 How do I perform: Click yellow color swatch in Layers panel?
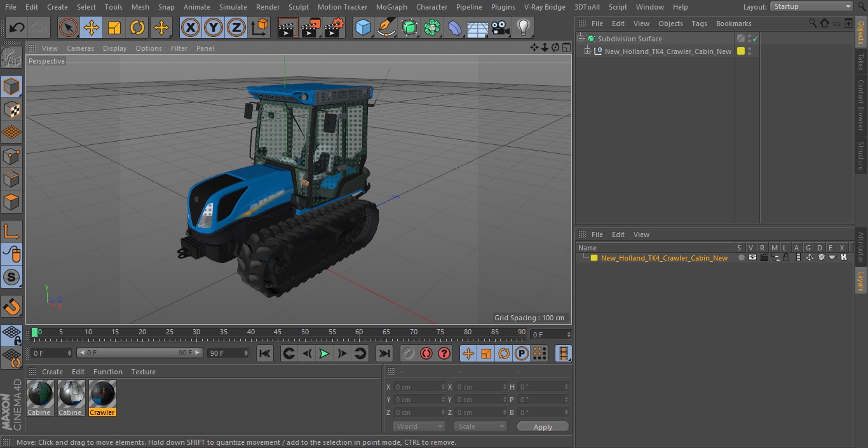coord(594,258)
